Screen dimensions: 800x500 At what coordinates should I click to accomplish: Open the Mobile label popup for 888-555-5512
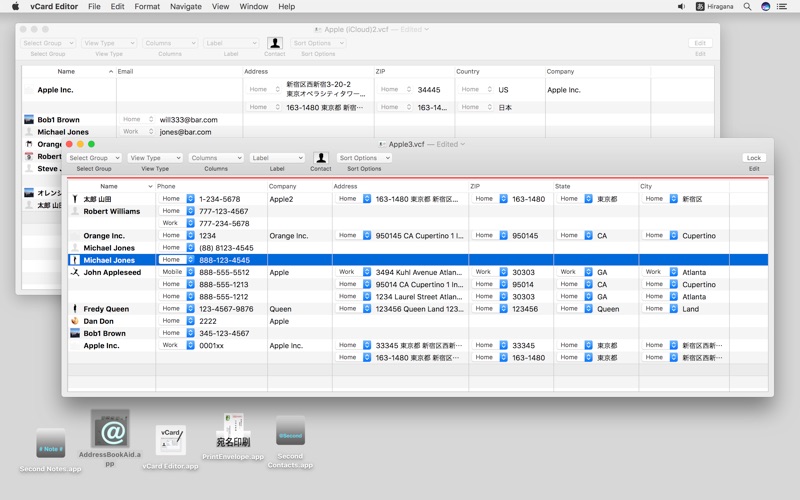(177, 272)
